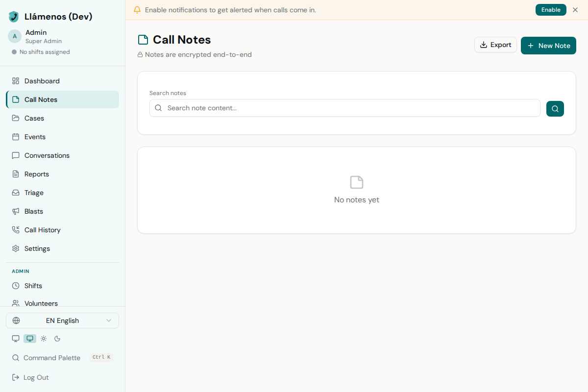
Task: Expand the EN English language dropdown
Action: [x=62, y=320]
